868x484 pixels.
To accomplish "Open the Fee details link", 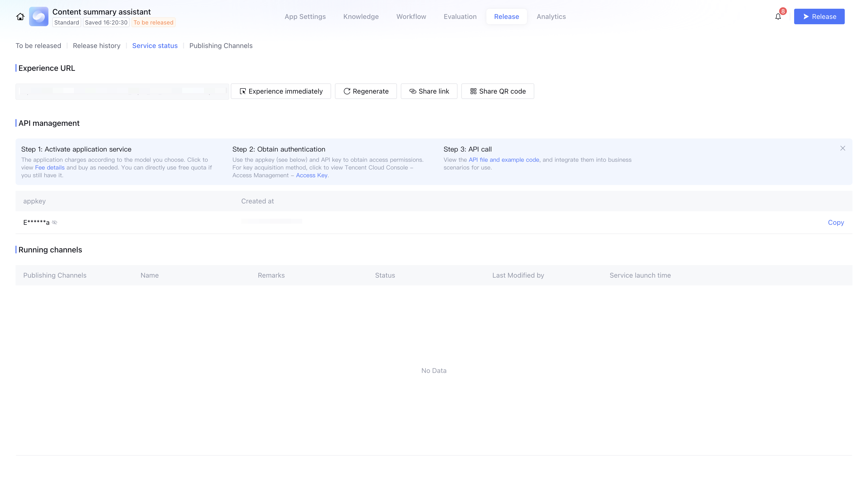I will tap(50, 168).
